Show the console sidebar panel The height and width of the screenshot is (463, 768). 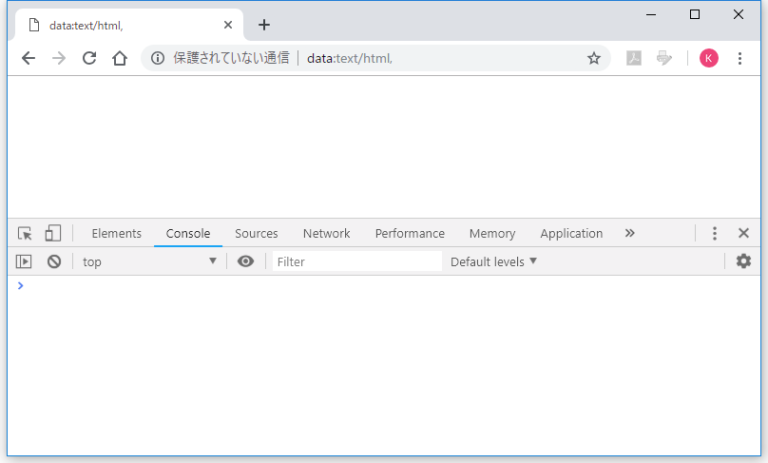(25, 261)
